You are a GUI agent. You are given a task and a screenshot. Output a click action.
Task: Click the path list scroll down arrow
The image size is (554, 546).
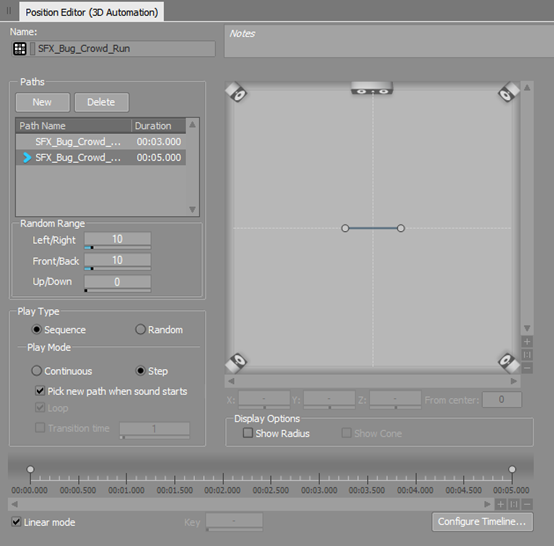pos(192,210)
